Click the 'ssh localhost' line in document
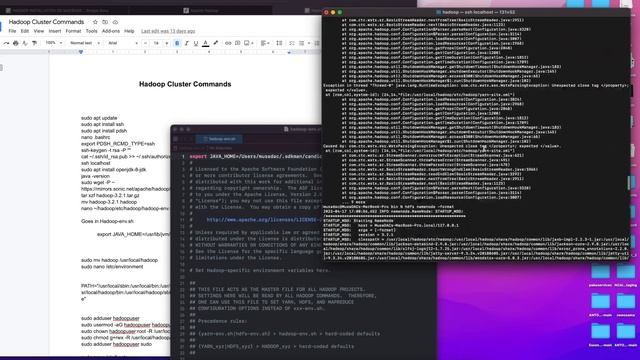 click(x=96, y=163)
